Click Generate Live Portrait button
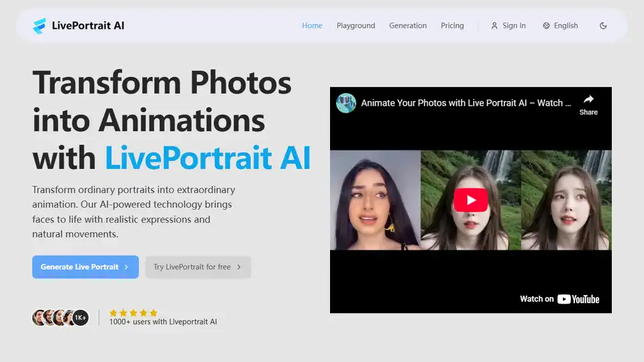644x362 pixels. pyautogui.click(x=85, y=267)
